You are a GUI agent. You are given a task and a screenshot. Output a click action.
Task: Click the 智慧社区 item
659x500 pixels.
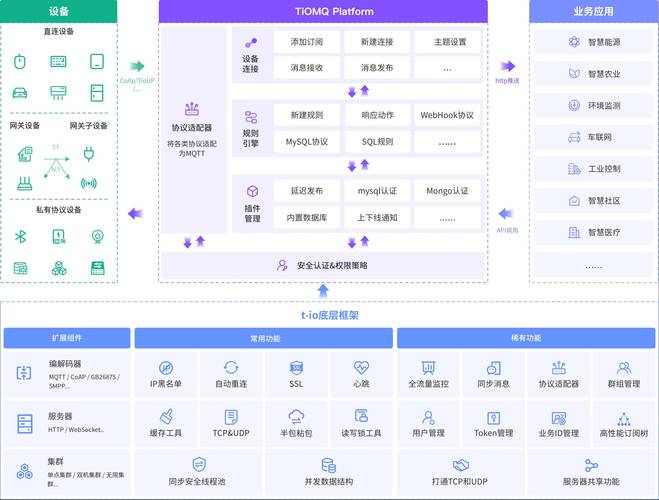click(x=594, y=200)
